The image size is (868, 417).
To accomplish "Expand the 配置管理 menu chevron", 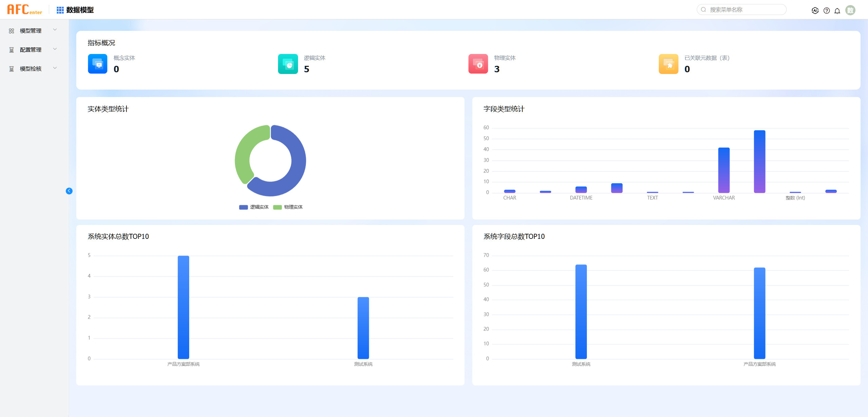I will (x=55, y=49).
